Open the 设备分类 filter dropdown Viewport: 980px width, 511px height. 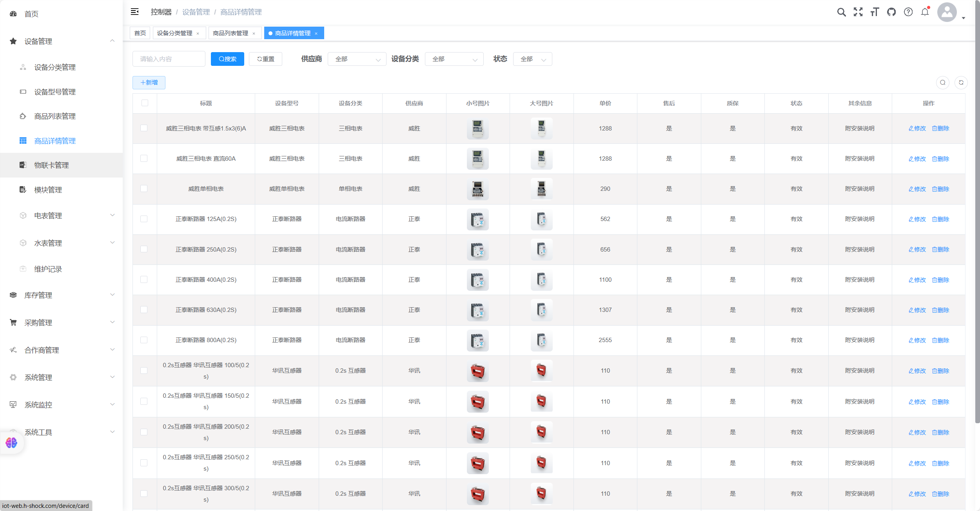coord(454,59)
